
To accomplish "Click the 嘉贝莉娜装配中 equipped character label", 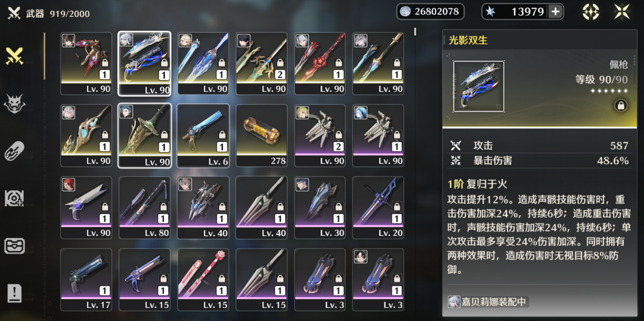I will pos(488,302).
